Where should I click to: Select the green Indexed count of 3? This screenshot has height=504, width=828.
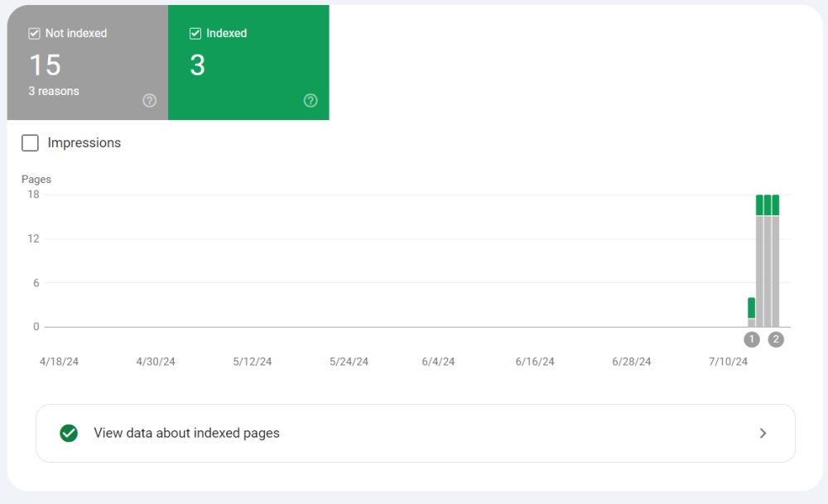pos(197,65)
